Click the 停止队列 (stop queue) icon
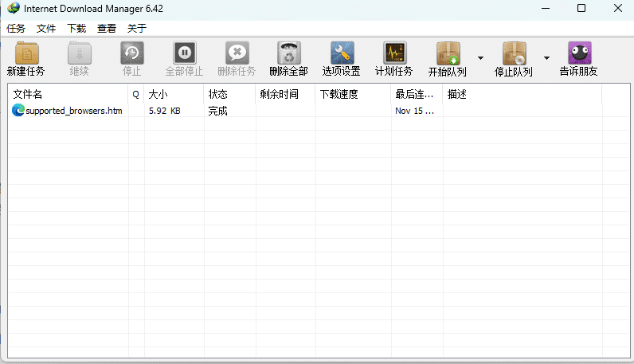The width and height of the screenshot is (634, 364). pos(514,54)
